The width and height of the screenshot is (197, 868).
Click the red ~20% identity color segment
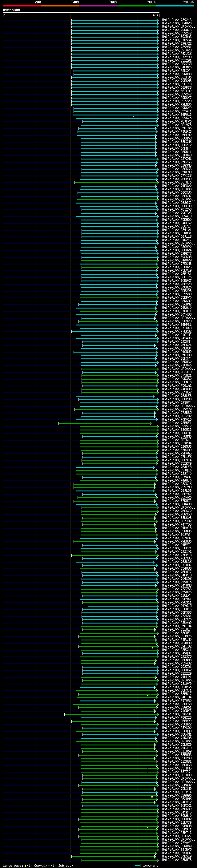tap(22, 6)
